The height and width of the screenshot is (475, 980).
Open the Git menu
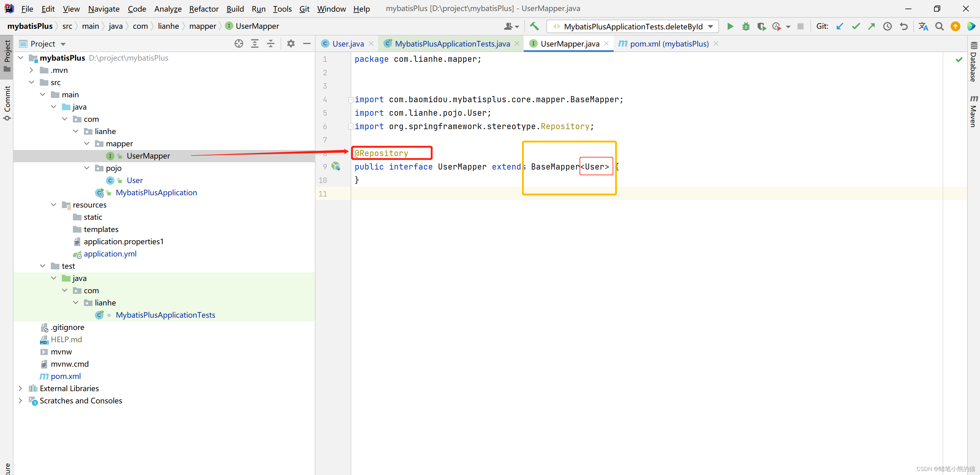(x=304, y=9)
